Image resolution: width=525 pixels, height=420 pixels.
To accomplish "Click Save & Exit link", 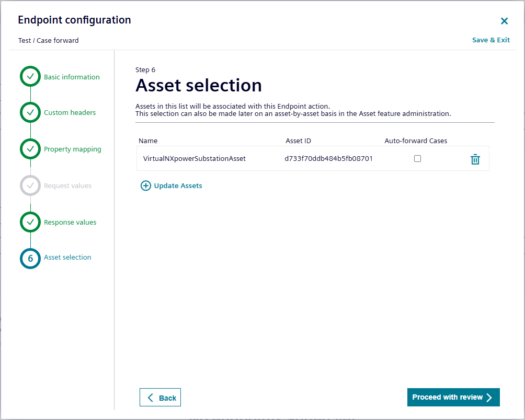I will point(490,40).
